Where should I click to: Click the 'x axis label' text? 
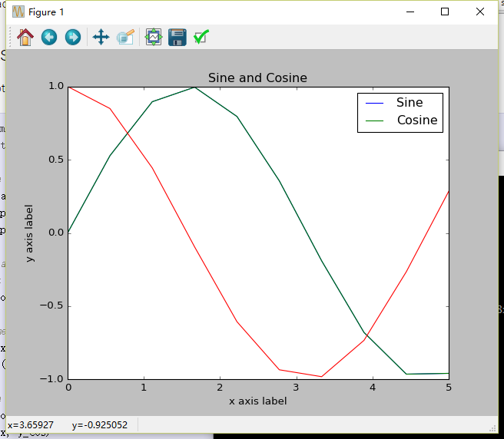point(258,401)
